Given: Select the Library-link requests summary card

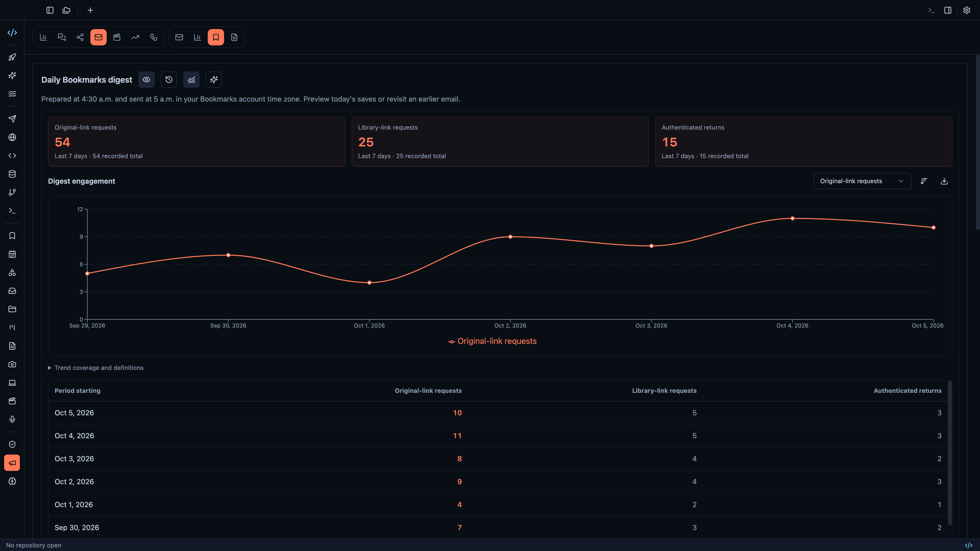Looking at the screenshot, I should (x=500, y=142).
